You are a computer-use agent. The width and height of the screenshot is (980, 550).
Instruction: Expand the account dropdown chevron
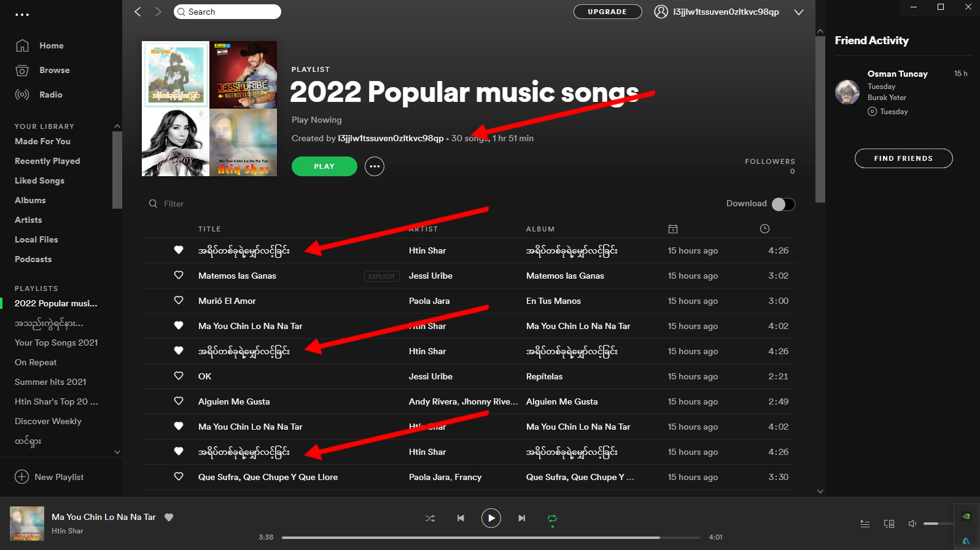[798, 12]
